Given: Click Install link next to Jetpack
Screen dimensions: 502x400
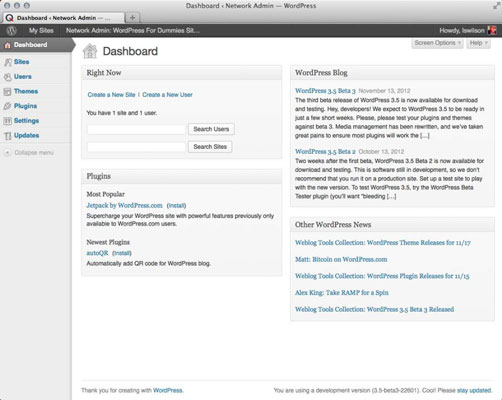Looking at the screenshot, I should (x=177, y=206).
